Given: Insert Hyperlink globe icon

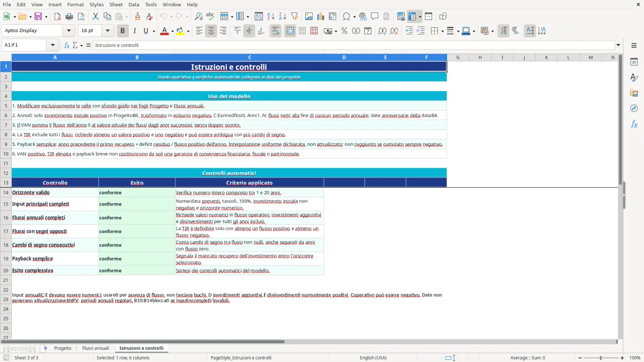Looking at the screenshot, I should coord(363,17).
